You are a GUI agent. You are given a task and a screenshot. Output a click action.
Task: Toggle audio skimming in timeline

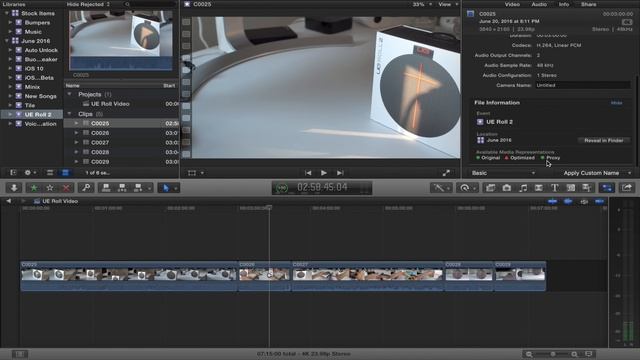click(x=568, y=201)
